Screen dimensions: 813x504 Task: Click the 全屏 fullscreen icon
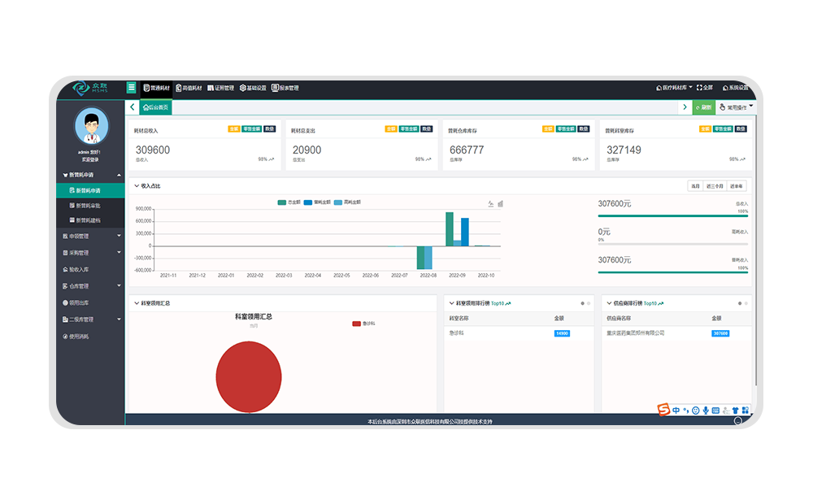[704, 88]
